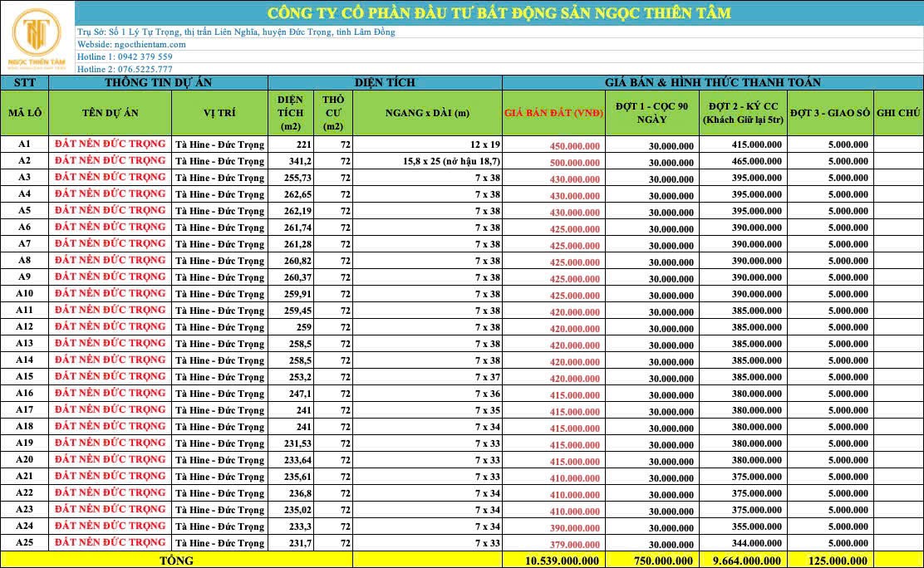Click the TỔNG total row label
Image resolution: width=924 pixels, height=568 pixels.
177,561
